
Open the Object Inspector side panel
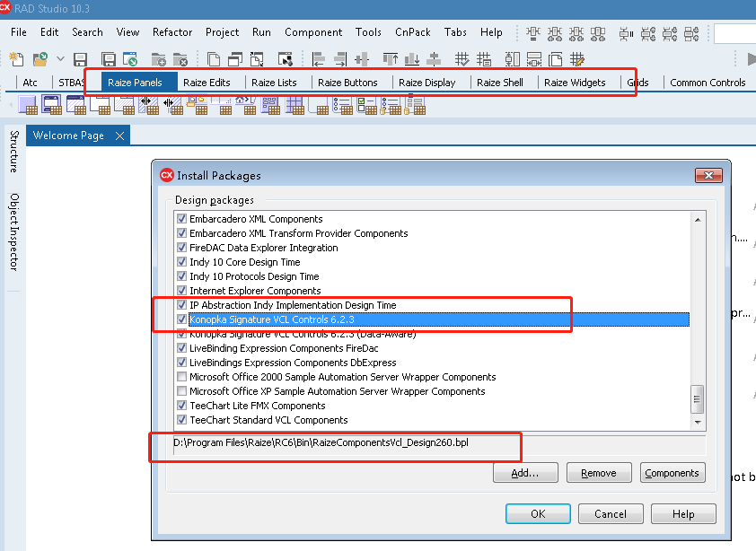[x=14, y=232]
